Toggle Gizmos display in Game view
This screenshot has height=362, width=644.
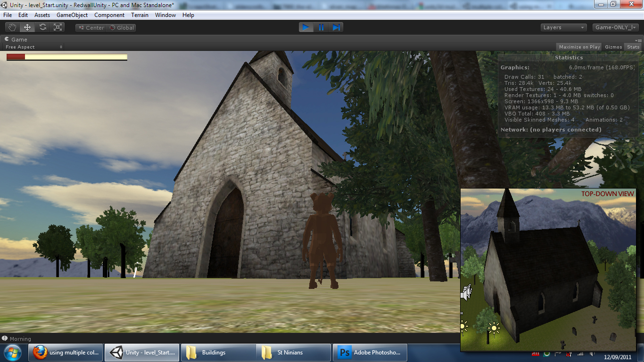coord(613,47)
